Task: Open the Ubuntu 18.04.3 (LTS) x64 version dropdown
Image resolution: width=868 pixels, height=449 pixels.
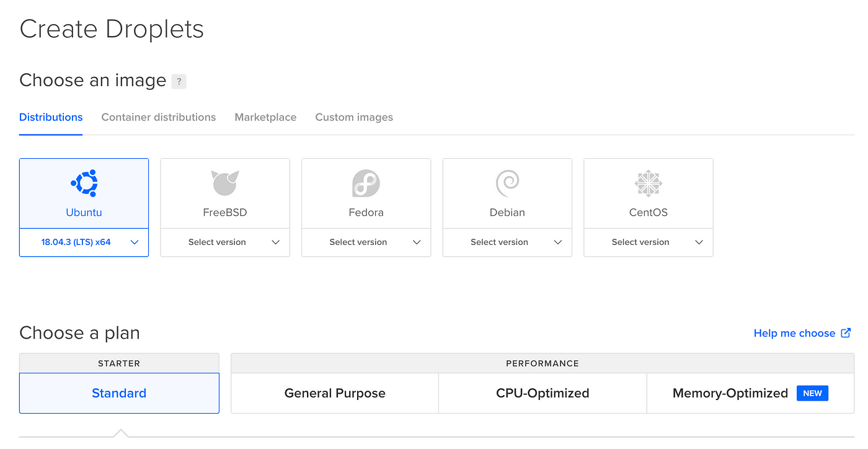Action: click(x=84, y=242)
